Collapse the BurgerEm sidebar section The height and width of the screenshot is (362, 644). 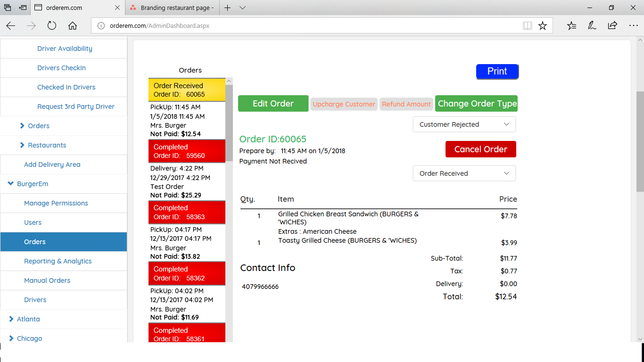click(11, 184)
